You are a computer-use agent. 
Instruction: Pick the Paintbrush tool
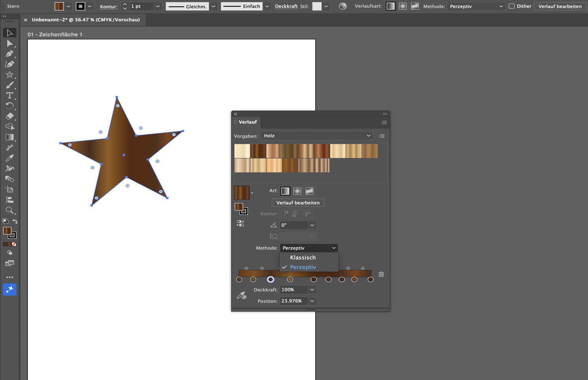tap(9, 85)
